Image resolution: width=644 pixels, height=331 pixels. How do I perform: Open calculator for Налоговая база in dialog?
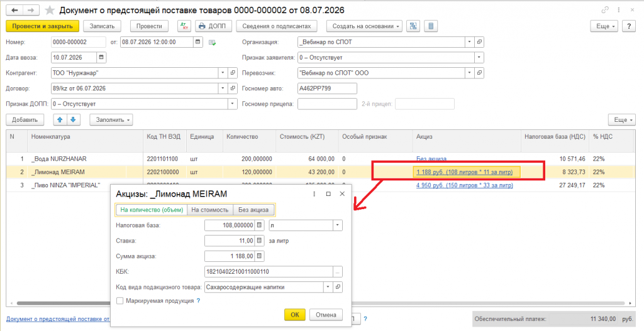pyautogui.click(x=259, y=225)
